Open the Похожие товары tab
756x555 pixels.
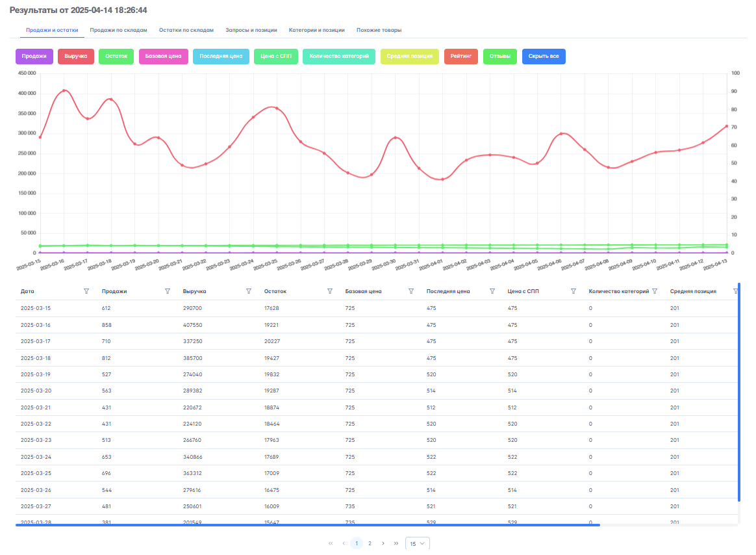click(379, 30)
